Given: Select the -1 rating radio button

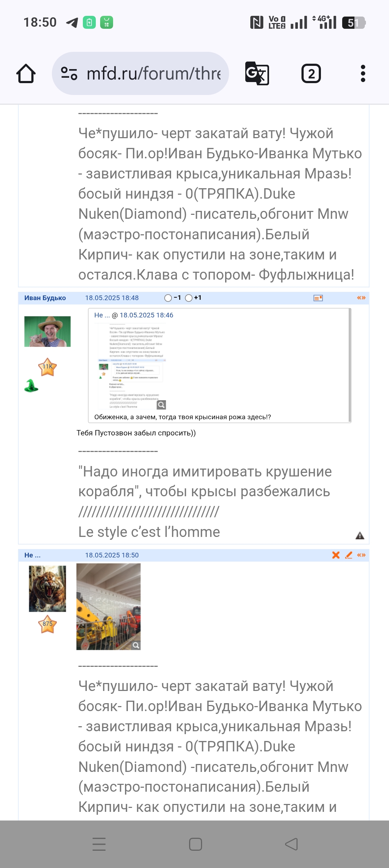Looking at the screenshot, I should (168, 298).
